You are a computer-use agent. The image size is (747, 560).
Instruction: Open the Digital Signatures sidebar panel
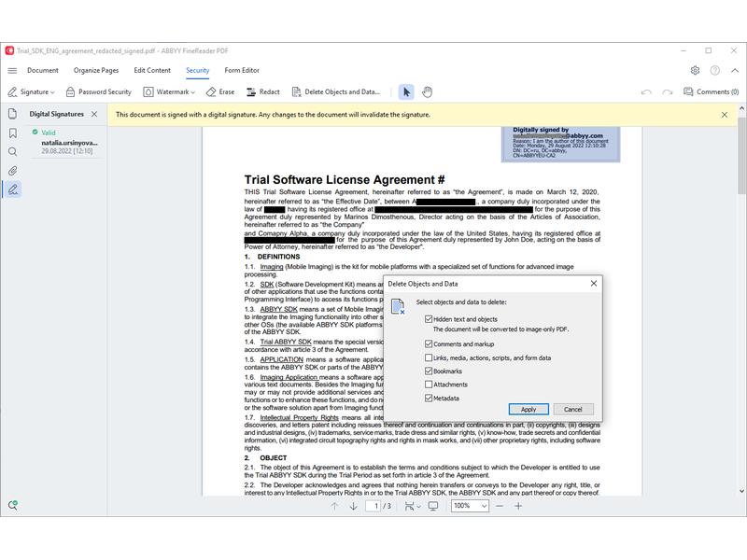pyautogui.click(x=13, y=189)
